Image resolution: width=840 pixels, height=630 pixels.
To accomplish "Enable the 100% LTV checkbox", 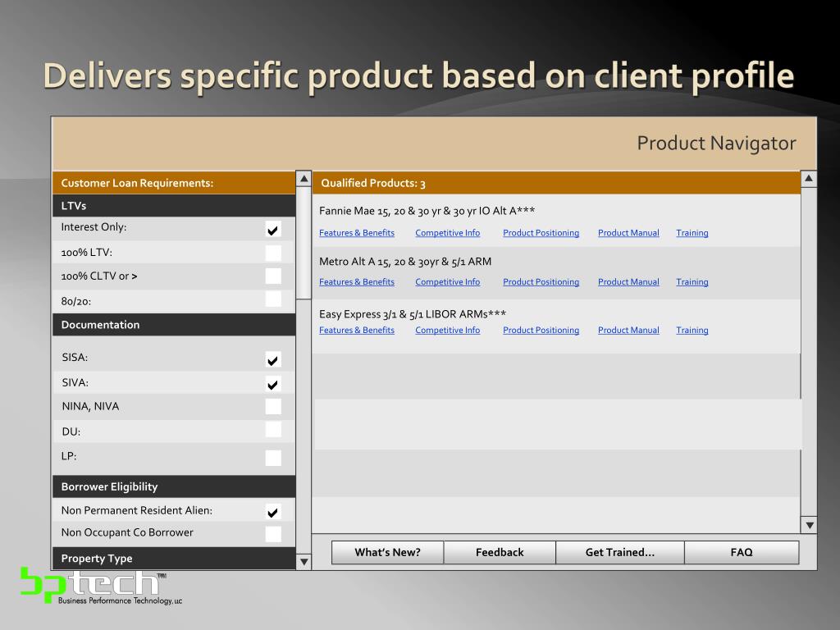I will pos(273,253).
